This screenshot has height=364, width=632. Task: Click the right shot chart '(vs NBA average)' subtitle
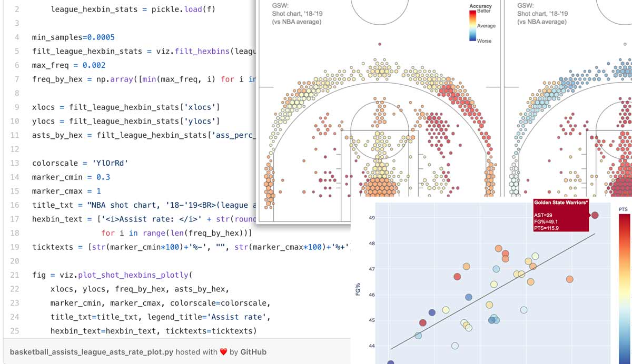(542, 22)
